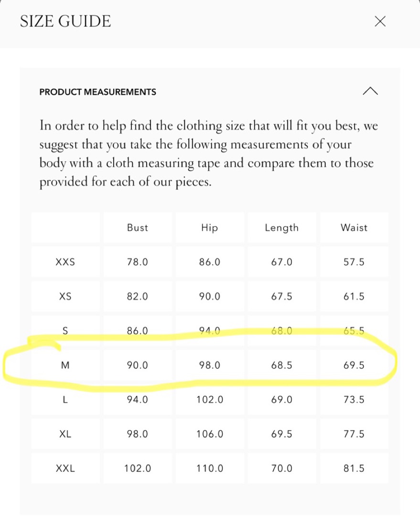The width and height of the screenshot is (420, 526).
Task: Click the XXL hip value 110.0
Action: click(209, 469)
